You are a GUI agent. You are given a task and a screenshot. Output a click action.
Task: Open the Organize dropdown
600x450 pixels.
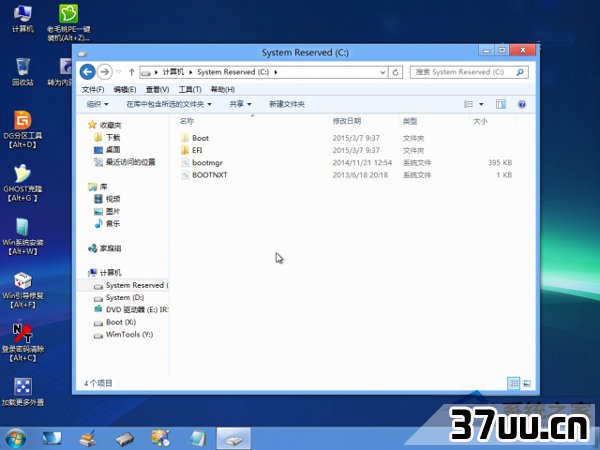click(97, 104)
